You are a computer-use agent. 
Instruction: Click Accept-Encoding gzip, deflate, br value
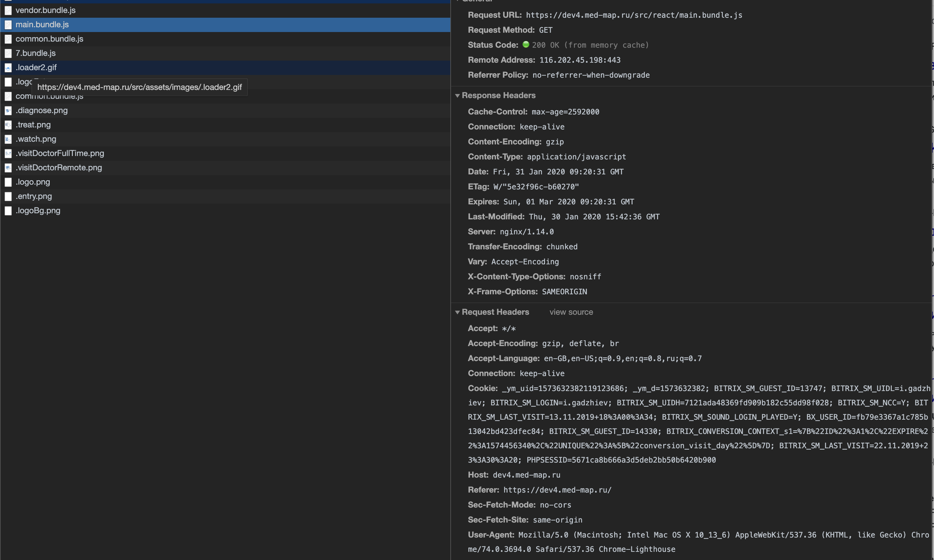coord(580,344)
